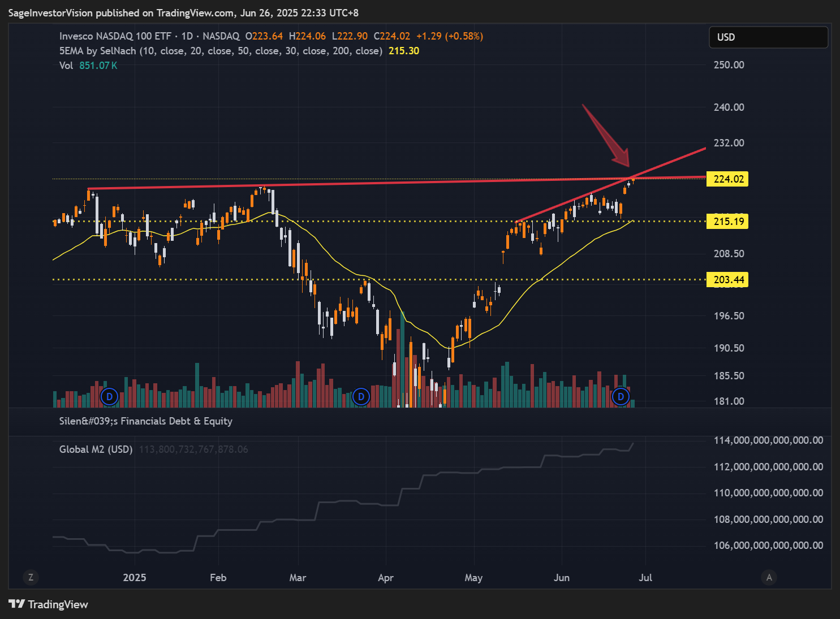Open the USD currency selector
The width and height of the screenshot is (840, 619).
tap(768, 37)
